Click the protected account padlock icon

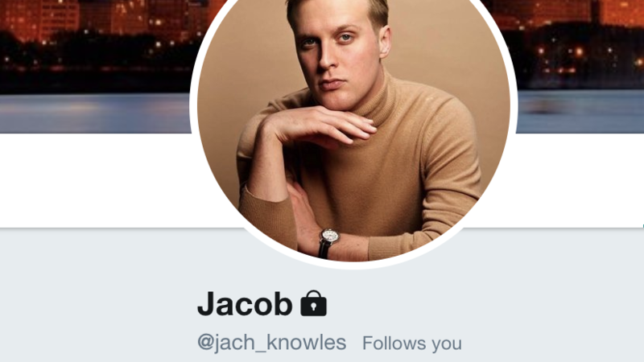(x=313, y=303)
